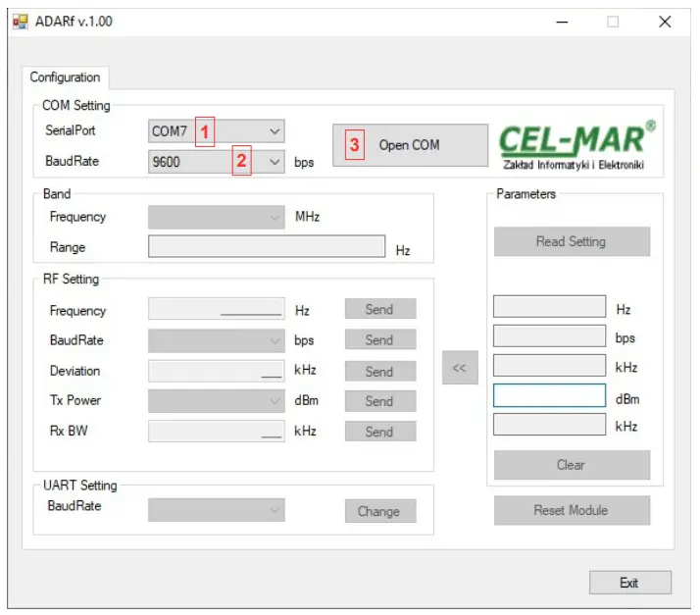The width and height of the screenshot is (700, 615).
Task: Switch to the Configuration tab
Action: [65, 77]
